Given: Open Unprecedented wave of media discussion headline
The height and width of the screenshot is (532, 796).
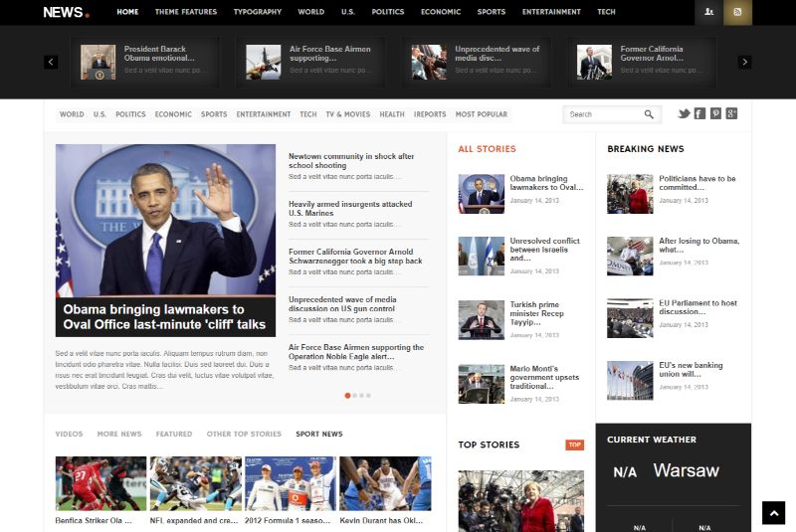Looking at the screenshot, I should pos(342,303).
